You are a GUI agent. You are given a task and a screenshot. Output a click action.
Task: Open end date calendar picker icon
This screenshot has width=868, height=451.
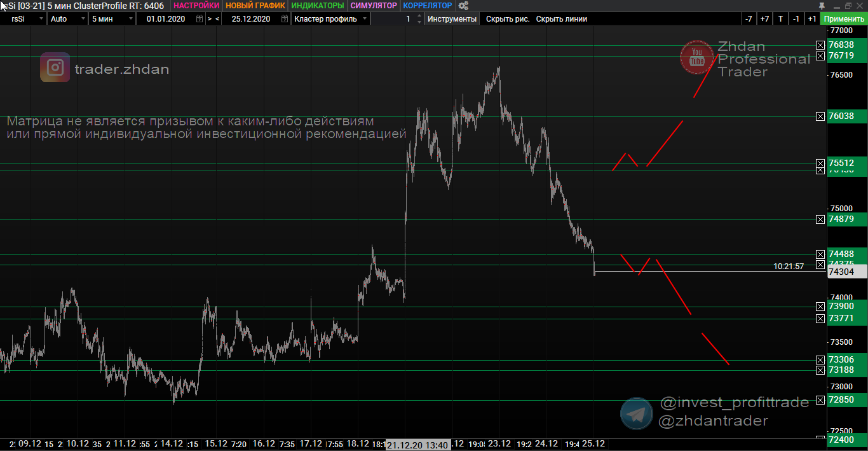coord(285,19)
